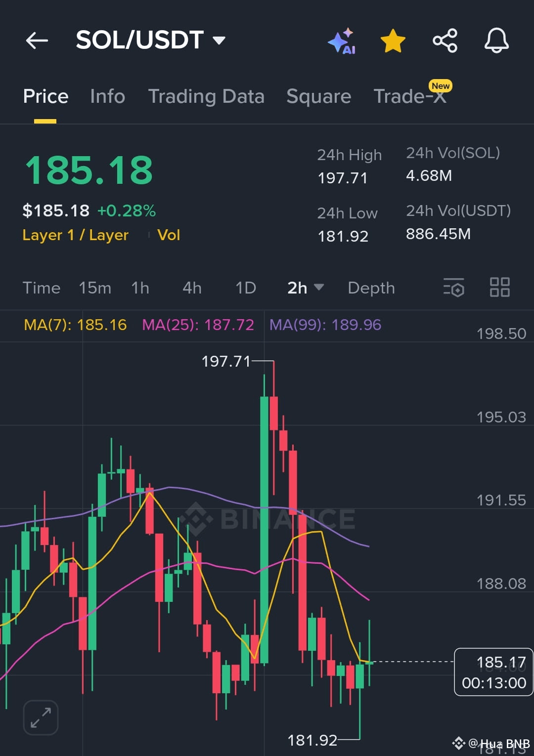Viewport: 534px width, 756px height.
Task: Switch to the Info tab
Action: 107,96
